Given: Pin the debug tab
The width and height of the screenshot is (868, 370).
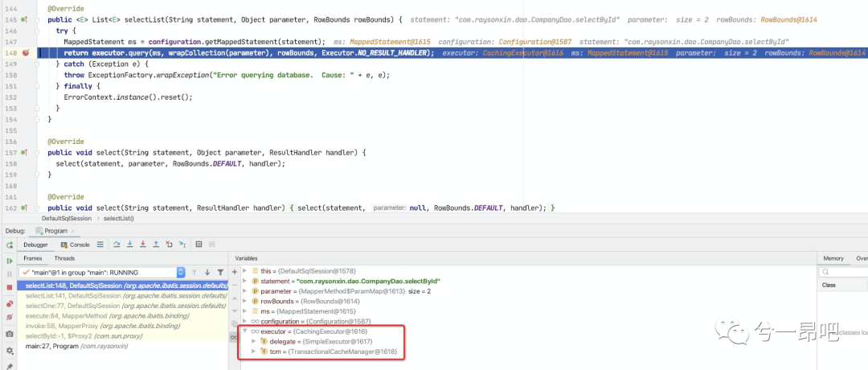Looking at the screenshot, I should [10, 366].
